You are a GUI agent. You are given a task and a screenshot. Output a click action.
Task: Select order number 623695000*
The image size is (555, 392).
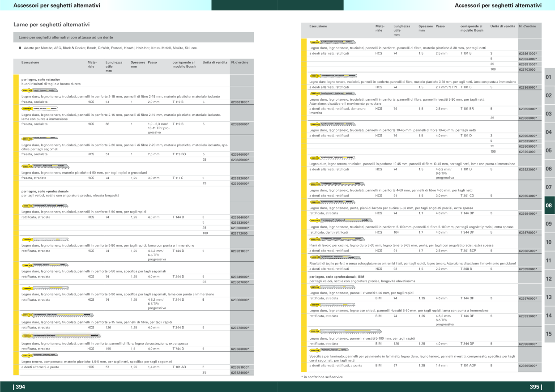click(x=528, y=366)
